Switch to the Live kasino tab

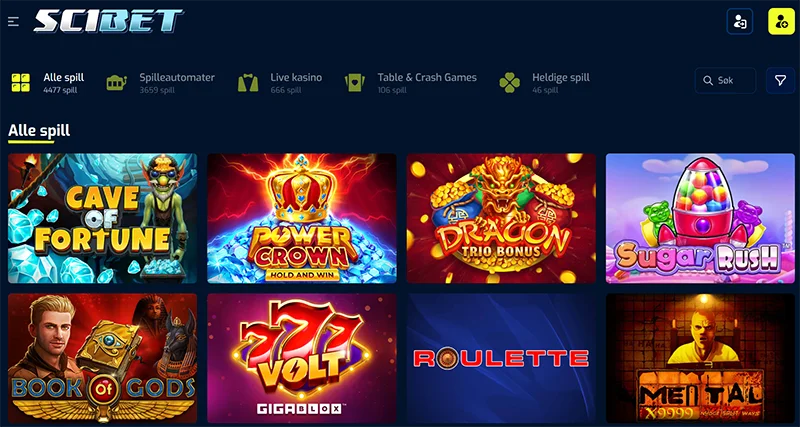coord(280,83)
